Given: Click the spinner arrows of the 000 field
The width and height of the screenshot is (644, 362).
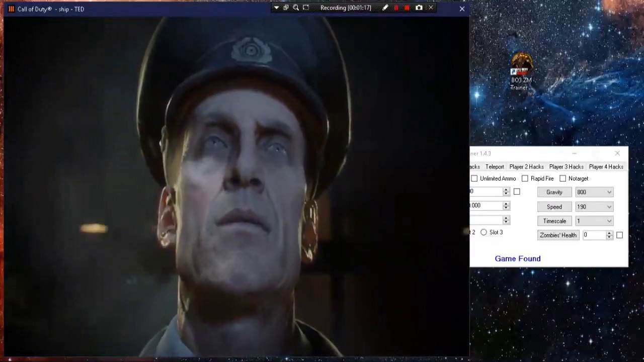Looking at the screenshot, I should click(506, 206).
